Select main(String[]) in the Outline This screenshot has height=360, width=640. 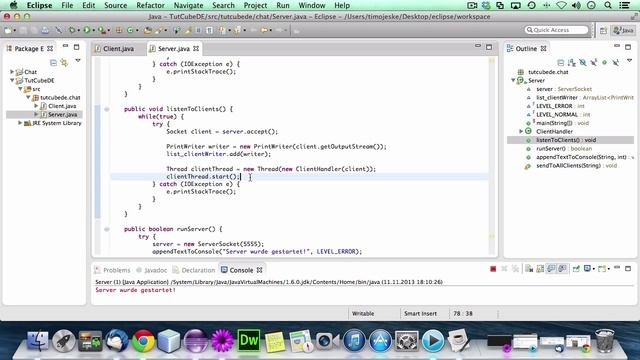pyautogui.click(x=562, y=123)
